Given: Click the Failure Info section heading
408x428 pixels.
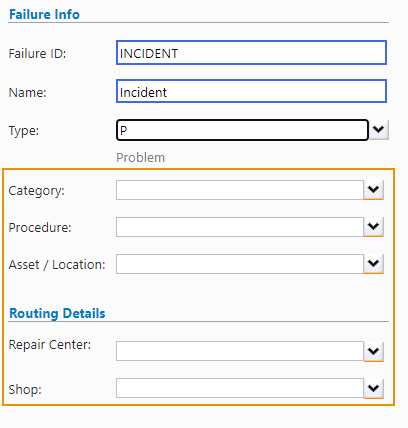Looking at the screenshot, I should pyautogui.click(x=44, y=15).
